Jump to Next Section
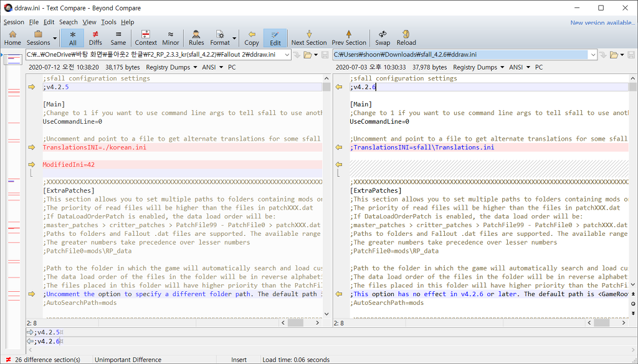638x364 pixels. click(x=308, y=37)
